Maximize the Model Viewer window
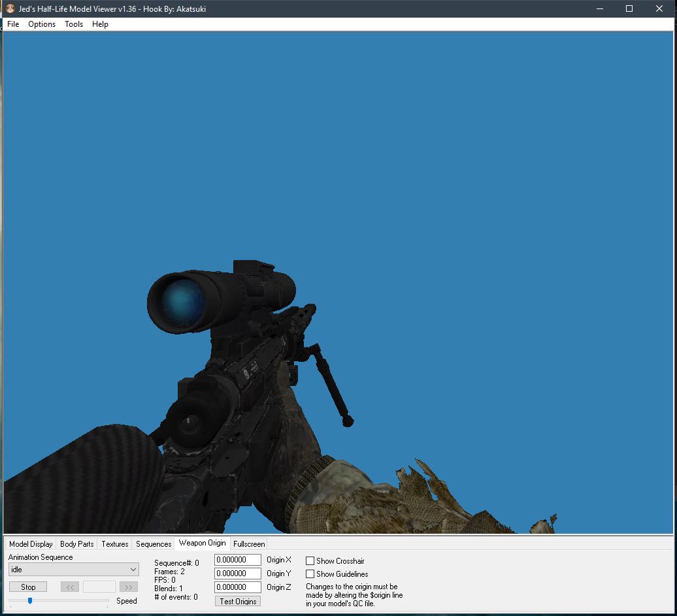The width and height of the screenshot is (677, 616). 629,8
